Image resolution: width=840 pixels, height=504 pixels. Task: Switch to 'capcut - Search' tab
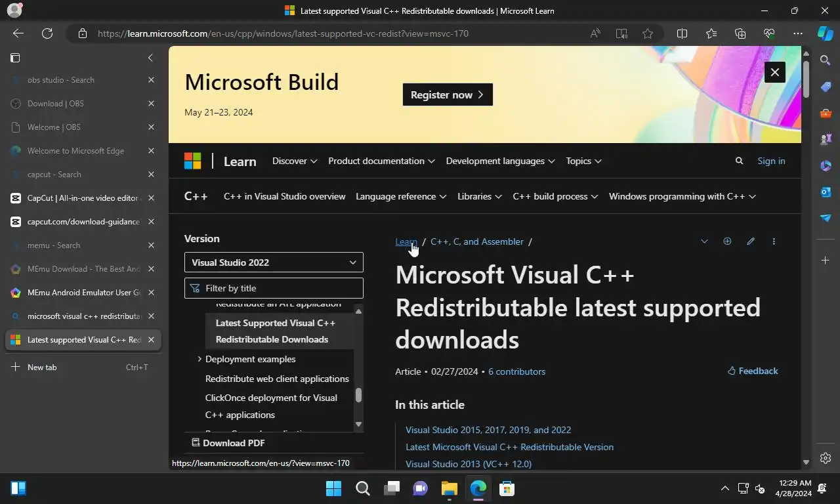[x=83, y=175]
